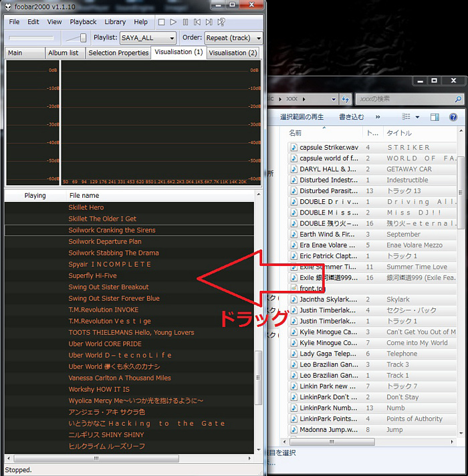Click the Pause button in foobar2000 toolbar
Viewport: 468px width, 476px height.
pyautogui.click(x=185, y=22)
